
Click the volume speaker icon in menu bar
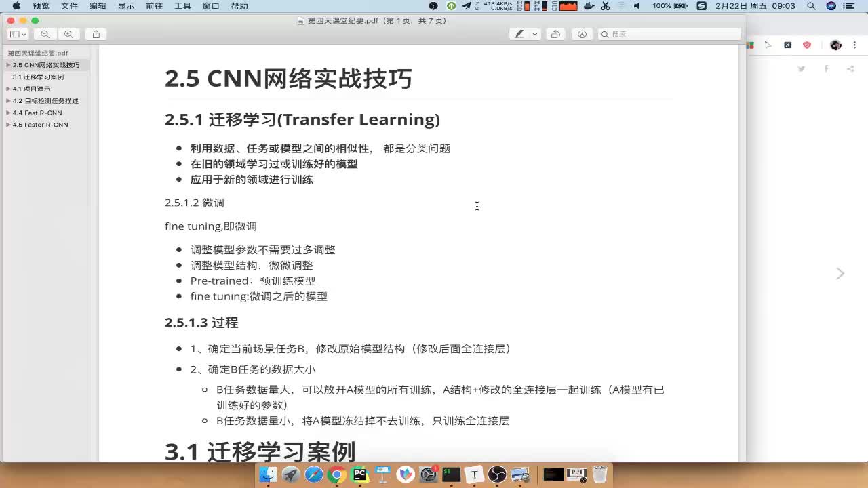[636, 6]
